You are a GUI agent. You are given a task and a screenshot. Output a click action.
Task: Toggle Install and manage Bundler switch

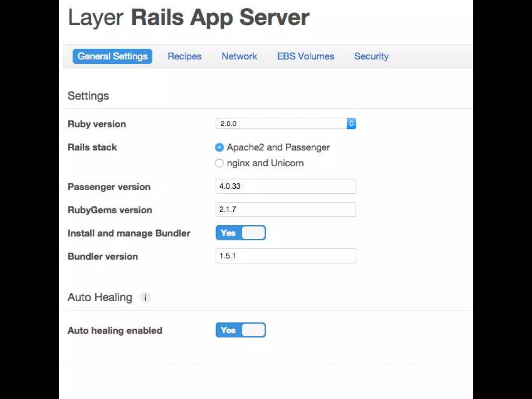[x=241, y=233]
